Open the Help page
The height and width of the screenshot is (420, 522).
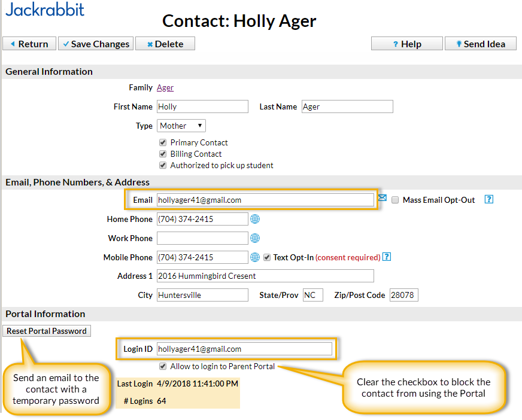pyautogui.click(x=406, y=44)
